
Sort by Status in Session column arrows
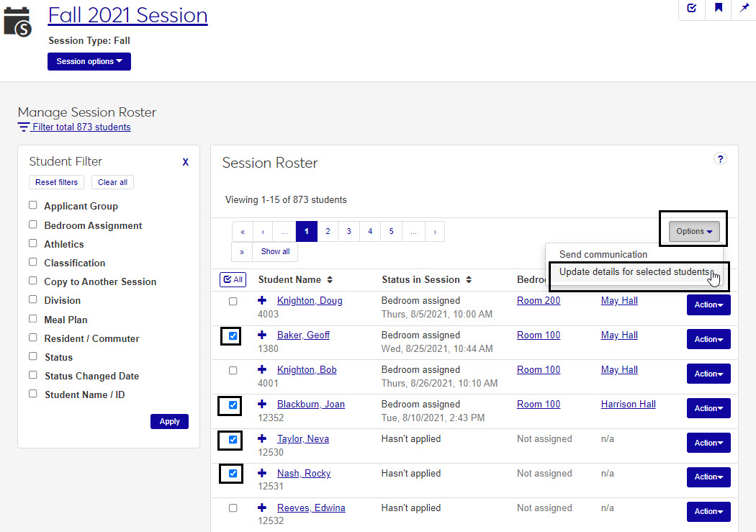click(469, 279)
